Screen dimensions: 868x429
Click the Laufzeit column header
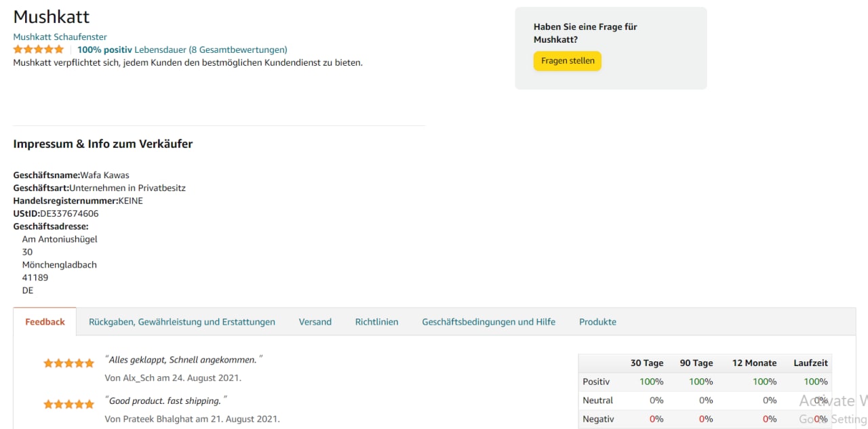pos(811,363)
